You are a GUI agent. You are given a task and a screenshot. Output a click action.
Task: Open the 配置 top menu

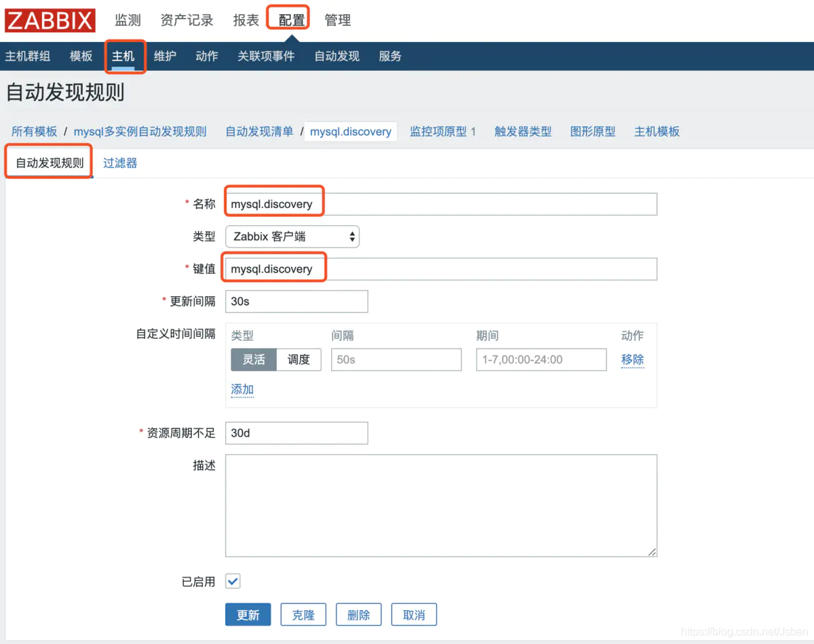pyautogui.click(x=292, y=20)
